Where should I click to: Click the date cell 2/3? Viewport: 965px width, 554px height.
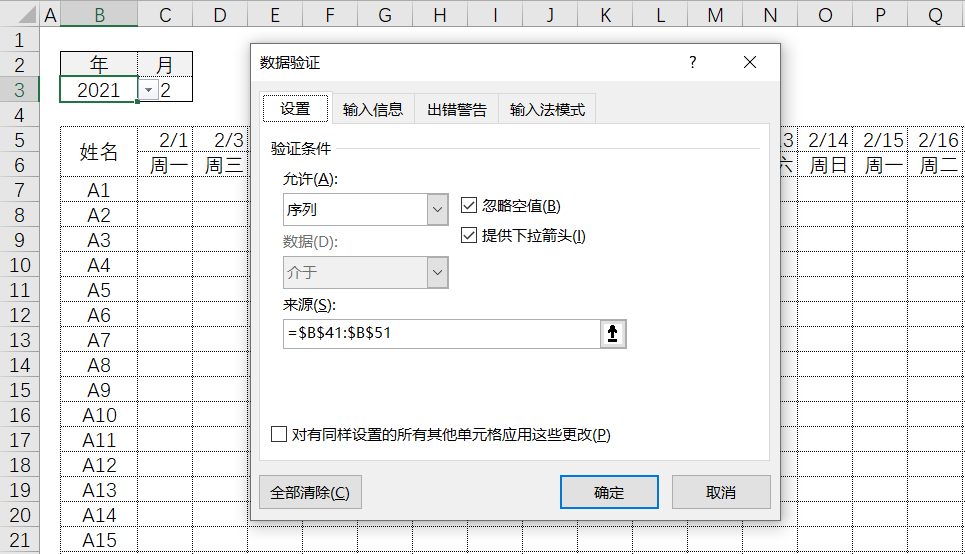pos(220,140)
